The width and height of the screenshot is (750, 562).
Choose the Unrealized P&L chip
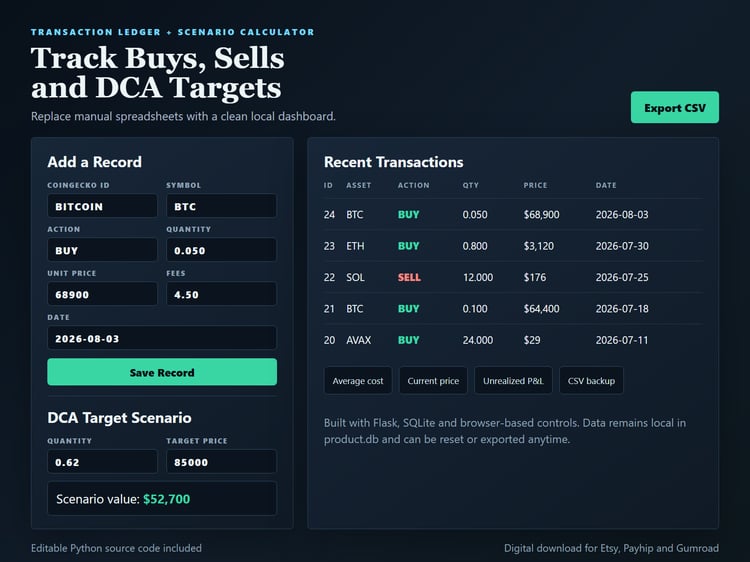point(513,381)
